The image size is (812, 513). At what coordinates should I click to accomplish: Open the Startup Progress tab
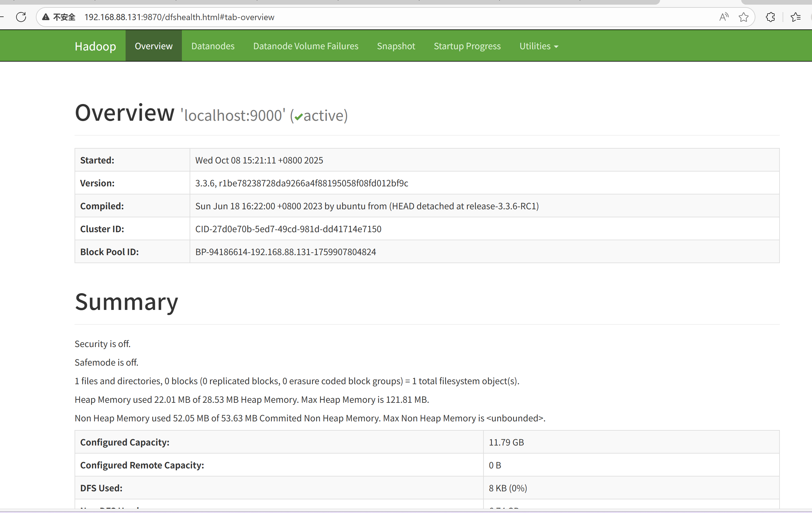[467, 46]
